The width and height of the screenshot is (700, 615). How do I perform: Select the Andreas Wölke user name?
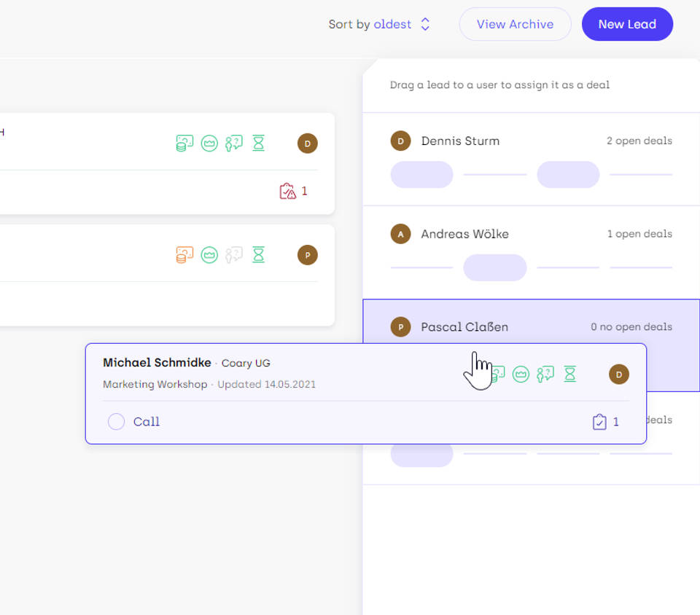coord(464,234)
